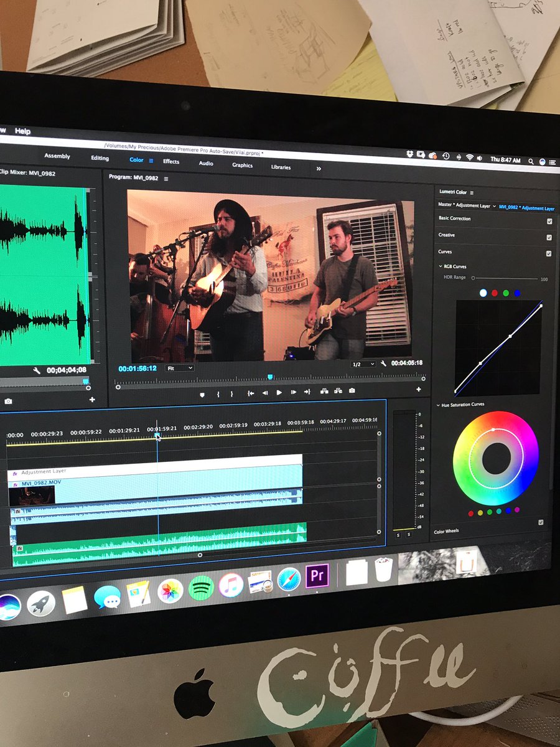Open Spotify from the Dock
The height and width of the screenshot is (747, 560).
point(201,588)
